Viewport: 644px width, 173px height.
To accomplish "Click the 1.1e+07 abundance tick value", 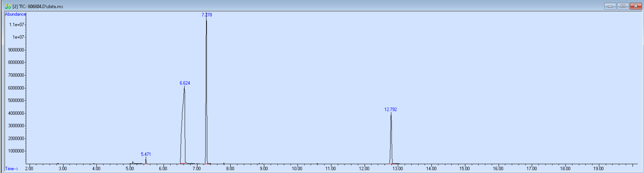I will 17,25.
